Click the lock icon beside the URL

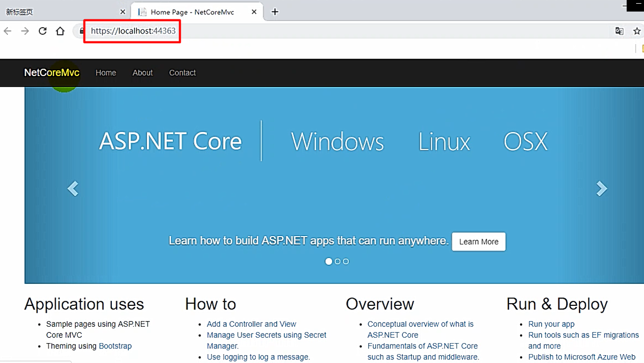pyautogui.click(x=81, y=31)
